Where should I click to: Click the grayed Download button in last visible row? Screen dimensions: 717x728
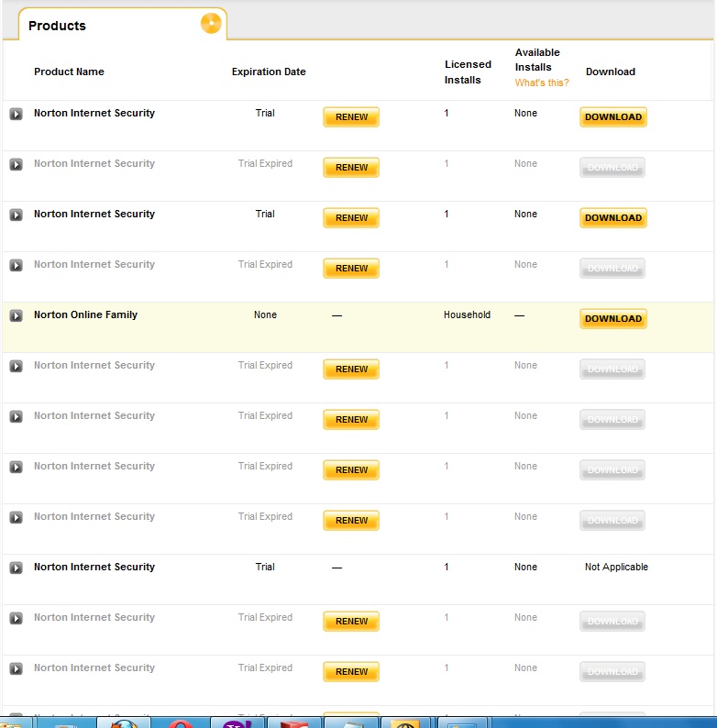pos(612,672)
